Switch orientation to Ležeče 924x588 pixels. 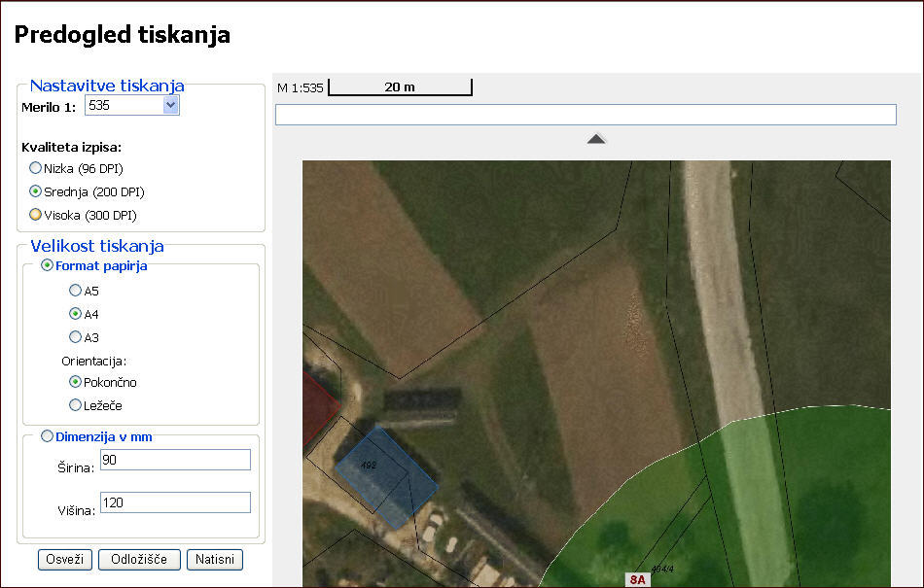(x=75, y=405)
